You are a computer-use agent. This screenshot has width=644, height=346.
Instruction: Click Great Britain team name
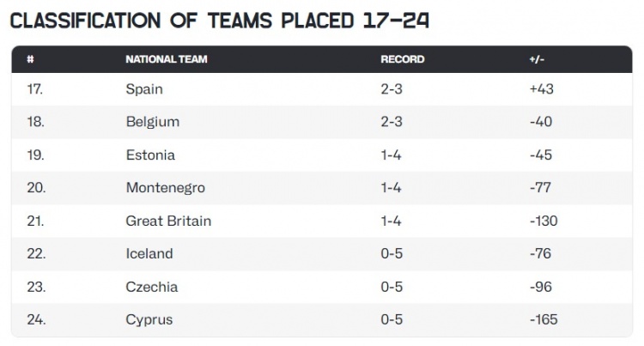tap(168, 221)
